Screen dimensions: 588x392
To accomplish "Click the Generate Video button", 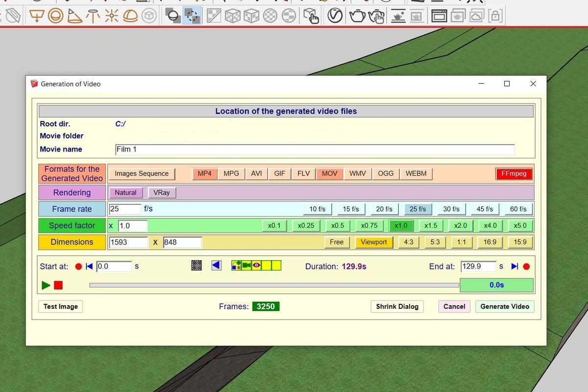I will [x=505, y=307].
